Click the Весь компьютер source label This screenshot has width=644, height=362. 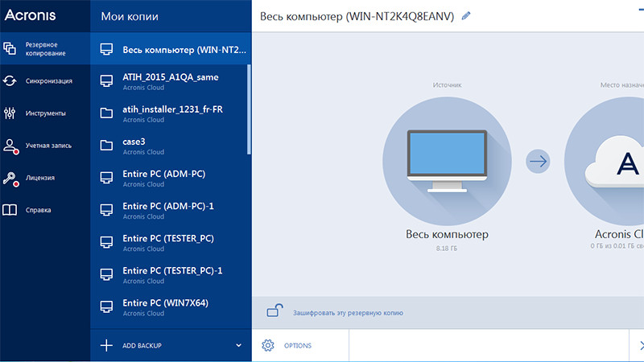pos(447,234)
